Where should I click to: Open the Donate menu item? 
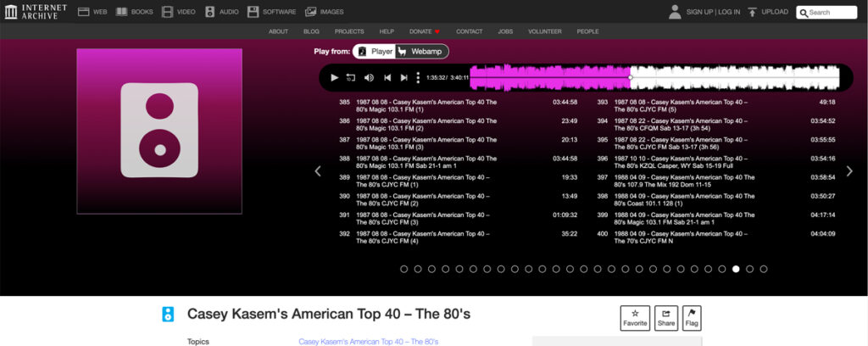pyautogui.click(x=425, y=31)
